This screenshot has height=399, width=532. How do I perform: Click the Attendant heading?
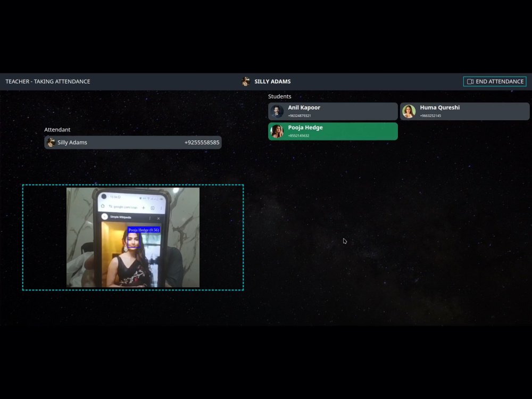coord(57,130)
